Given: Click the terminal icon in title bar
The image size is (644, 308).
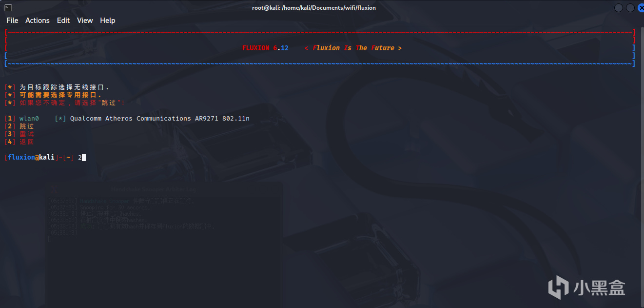Looking at the screenshot, I should click(8, 7).
